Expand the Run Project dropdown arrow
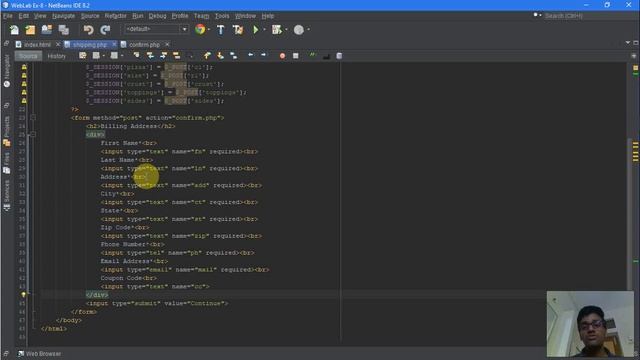 click(x=264, y=29)
